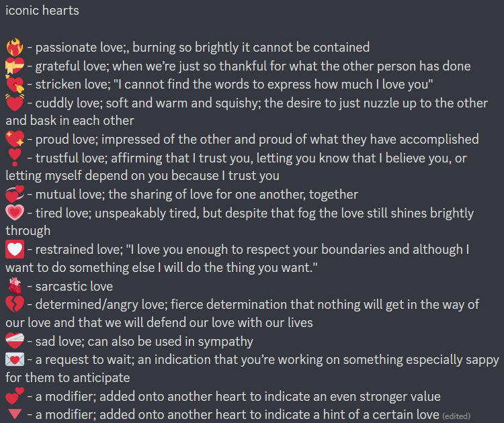The image size is (504, 423).
Task: Click the "iconic hearts" heading text
Action: 42,11
